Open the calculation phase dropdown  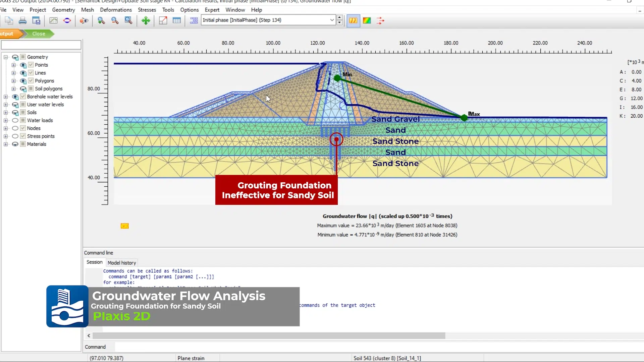332,20
